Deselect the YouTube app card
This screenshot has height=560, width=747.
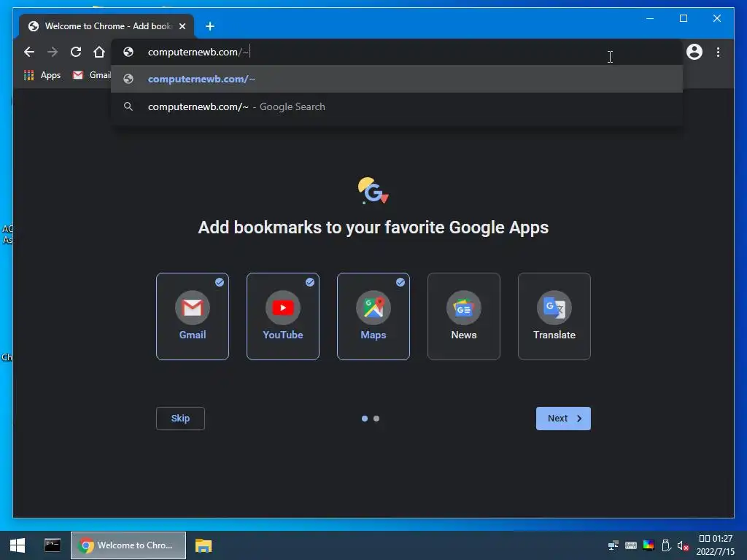283,316
